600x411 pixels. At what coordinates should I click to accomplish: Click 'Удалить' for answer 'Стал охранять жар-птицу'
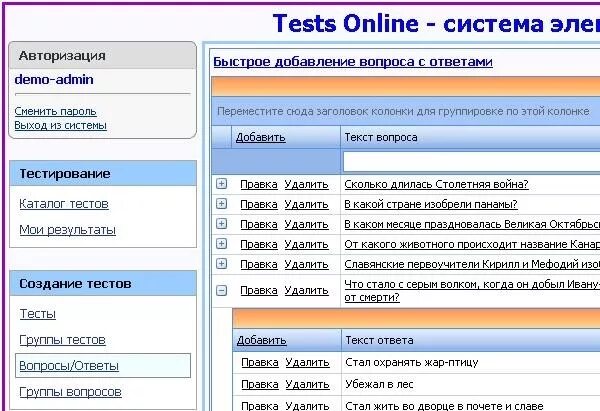tap(307, 362)
